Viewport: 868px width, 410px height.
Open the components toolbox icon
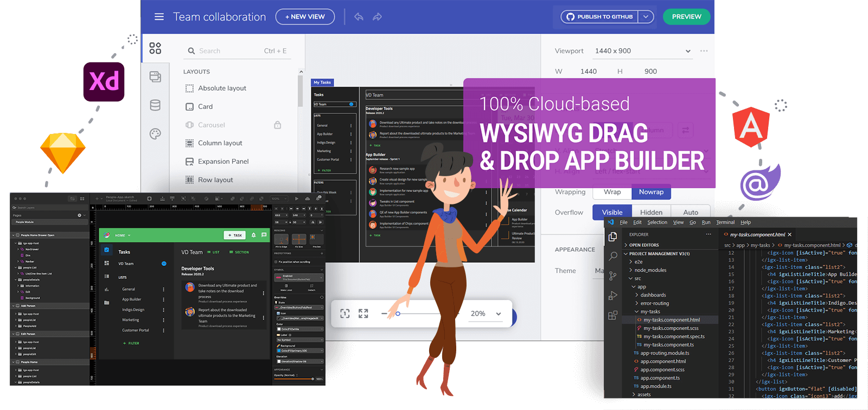click(x=155, y=48)
